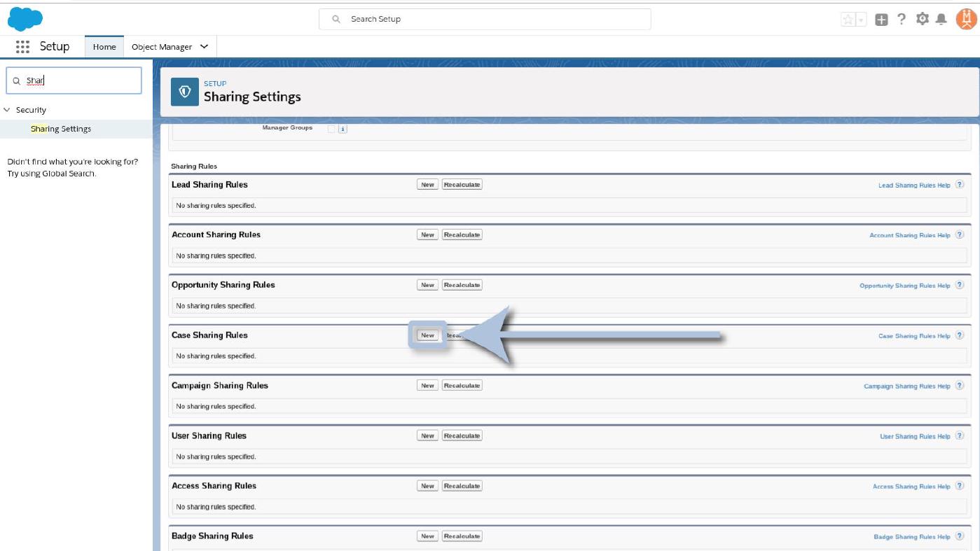Click Recalculate for Account Sharing Rules
Screen dimensions: 980x551
click(x=462, y=235)
